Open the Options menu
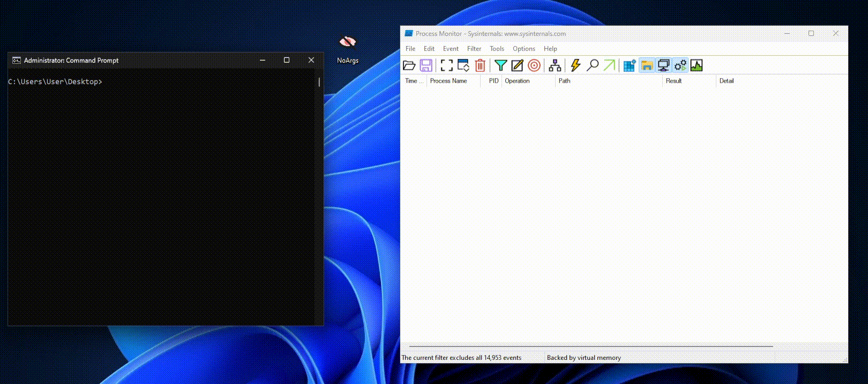The width and height of the screenshot is (868, 384). pos(524,49)
